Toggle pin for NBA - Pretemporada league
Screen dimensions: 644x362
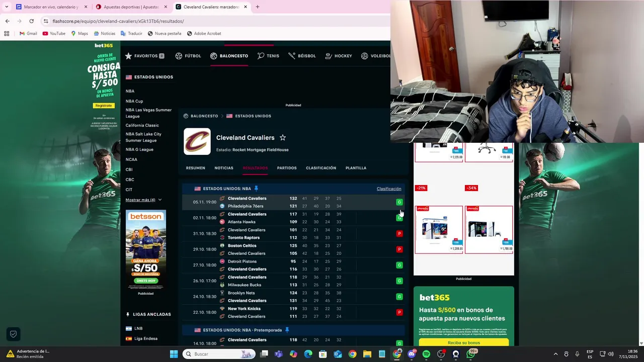287,330
